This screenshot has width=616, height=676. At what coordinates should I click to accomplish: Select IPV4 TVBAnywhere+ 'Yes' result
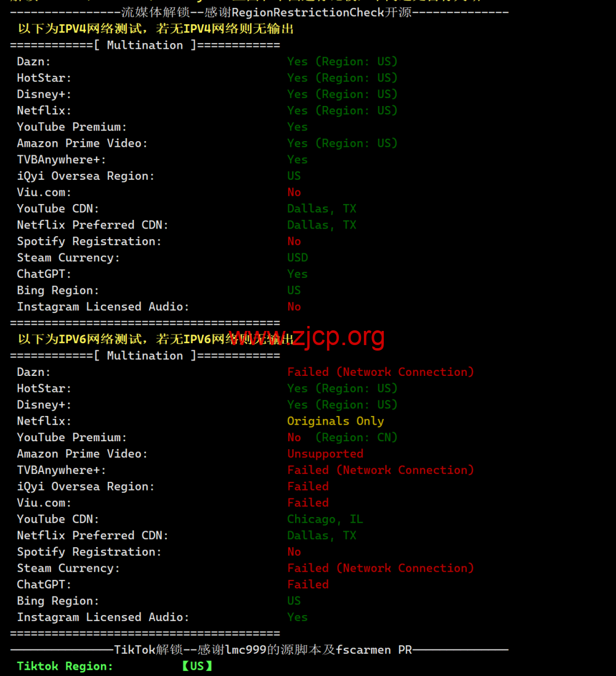point(298,160)
